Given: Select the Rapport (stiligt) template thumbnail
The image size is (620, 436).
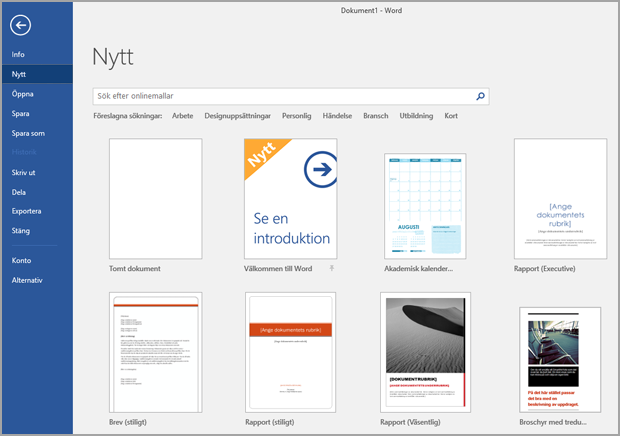Looking at the screenshot, I should click(291, 353).
